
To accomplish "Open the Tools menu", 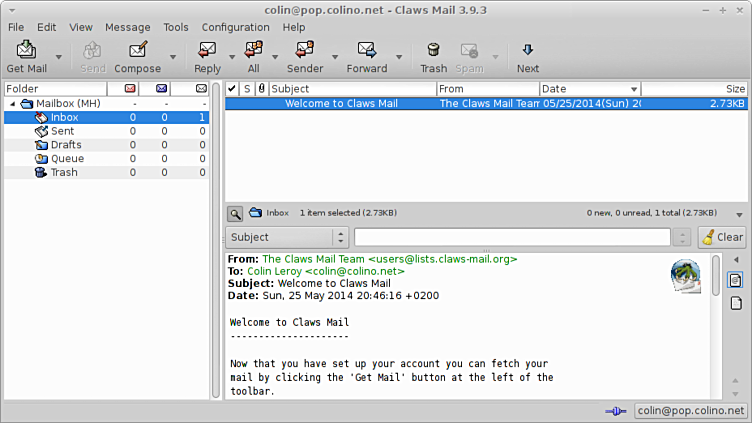I will 176,27.
